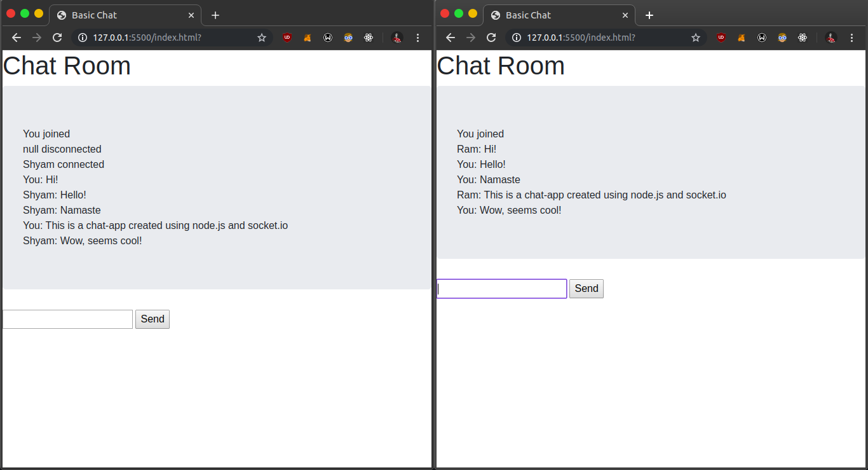Screen dimensions: 868x470
Task: Click new tab plus button in right window
Action: coord(649,15)
